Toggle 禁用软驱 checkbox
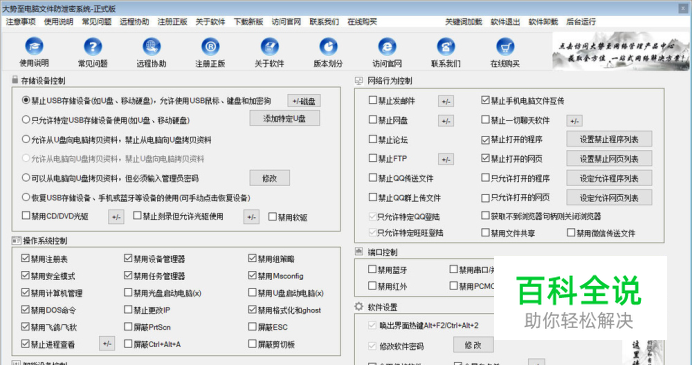The image size is (692, 365). point(272,216)
